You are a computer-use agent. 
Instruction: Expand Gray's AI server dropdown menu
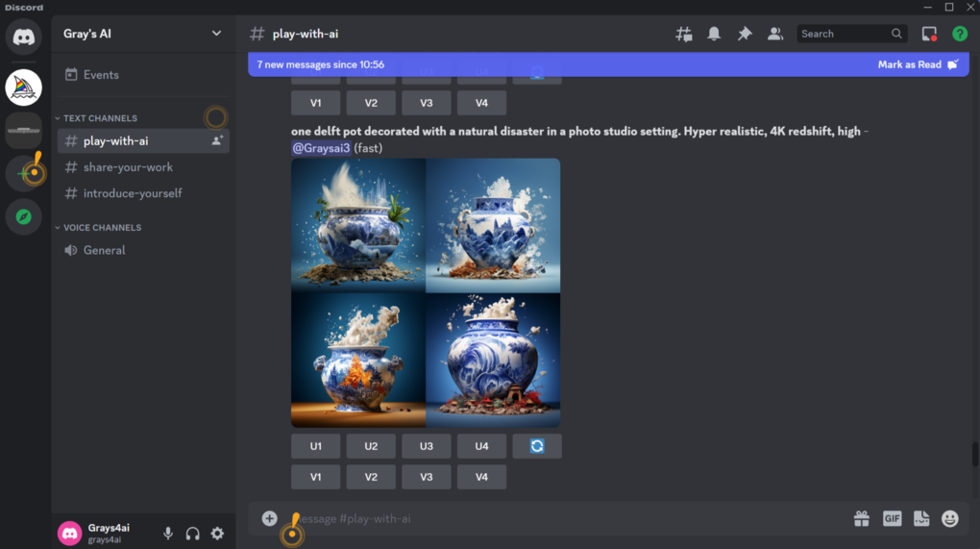click(216, 34)
